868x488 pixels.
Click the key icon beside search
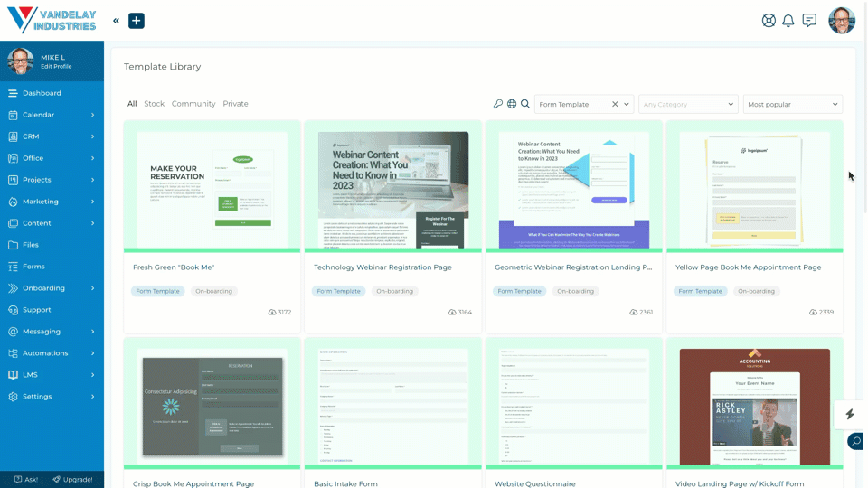[497, 104]
